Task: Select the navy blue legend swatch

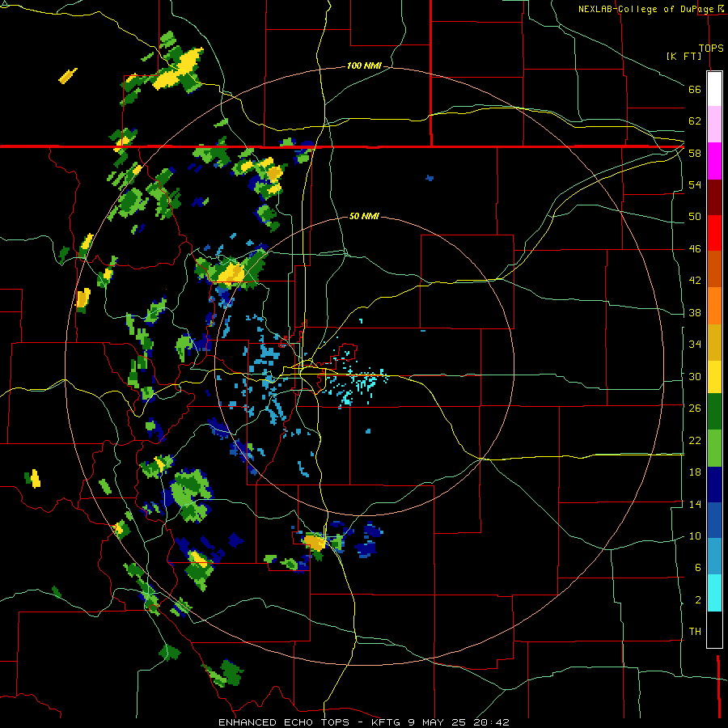Action: (714, 485)
